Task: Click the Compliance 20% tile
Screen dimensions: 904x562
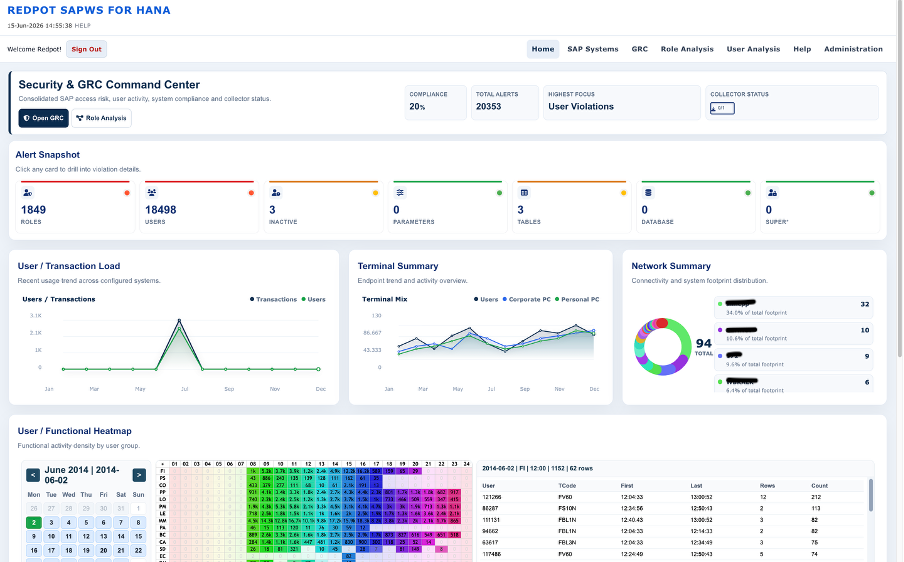Action: coord(435,103)
